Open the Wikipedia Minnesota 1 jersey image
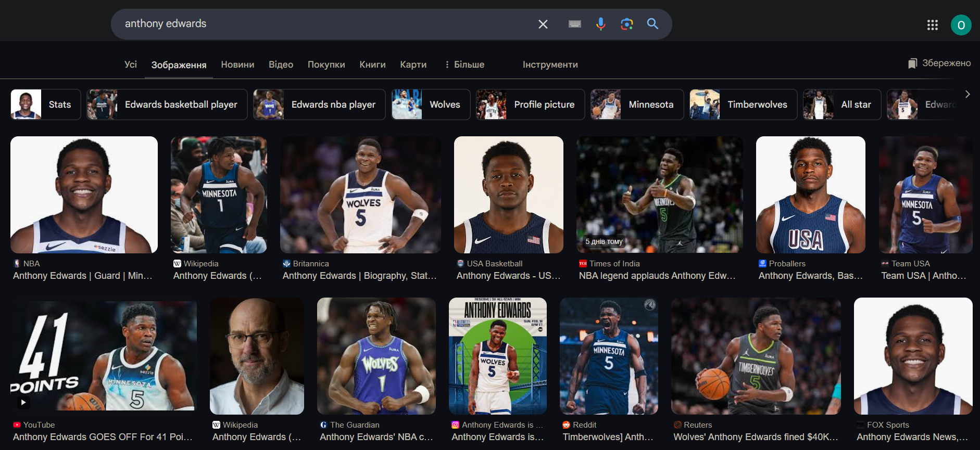Viewport: 980px width, 450px height. (219, 195)
